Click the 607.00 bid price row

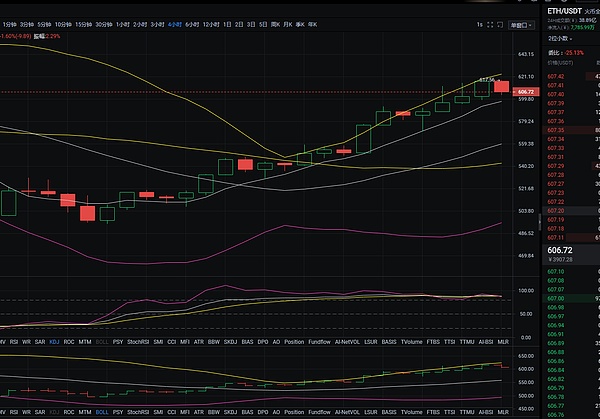point(571,298)
